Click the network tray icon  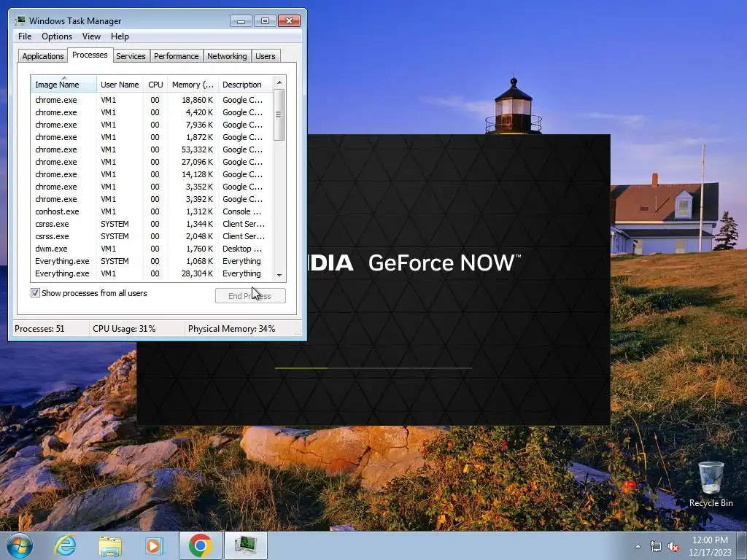(x=656, y=547)
